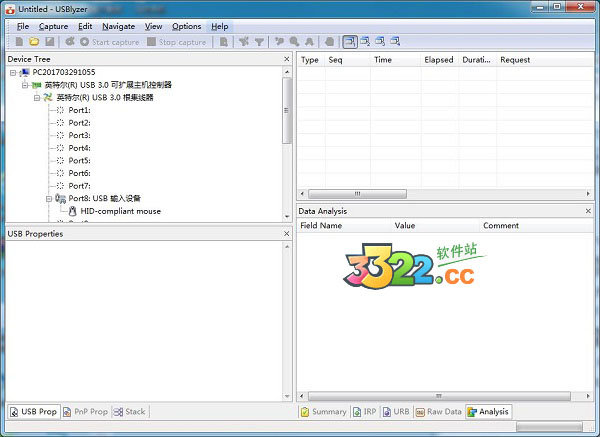The height and width of the screenshot is (437, 600).
Task: Toggle window layout 1 toolbar button
Action: click(x=350, y=42)
